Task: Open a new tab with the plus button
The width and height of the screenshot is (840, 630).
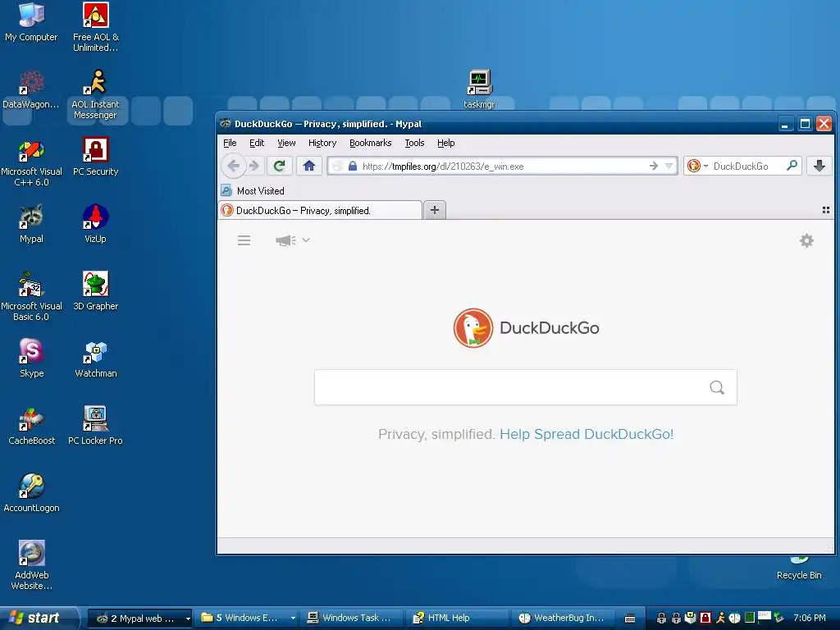Action: click(435, 210)
